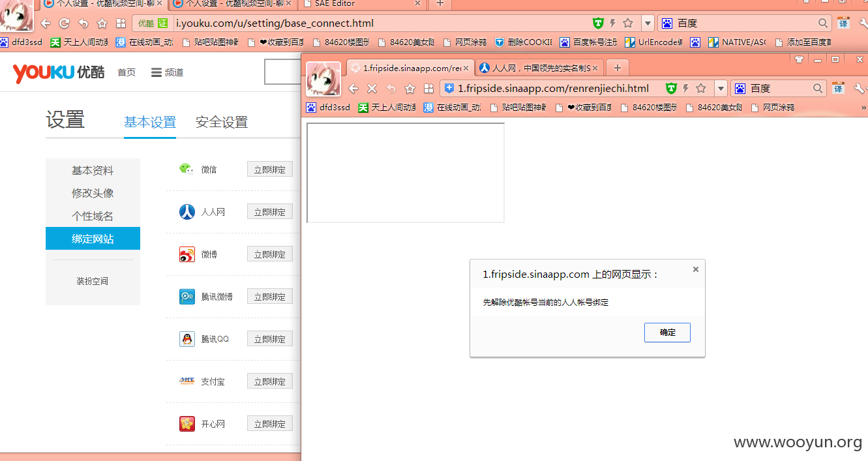The height and width of the screenshot is (461, 868).
Task: Reload the Youku settings page
Action: tap(64, 23)
